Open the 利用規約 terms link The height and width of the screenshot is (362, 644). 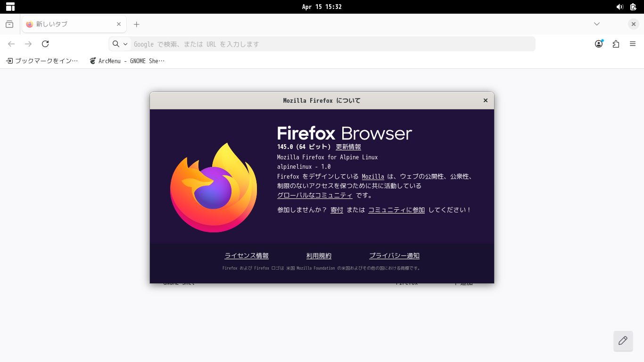point(319,255)
